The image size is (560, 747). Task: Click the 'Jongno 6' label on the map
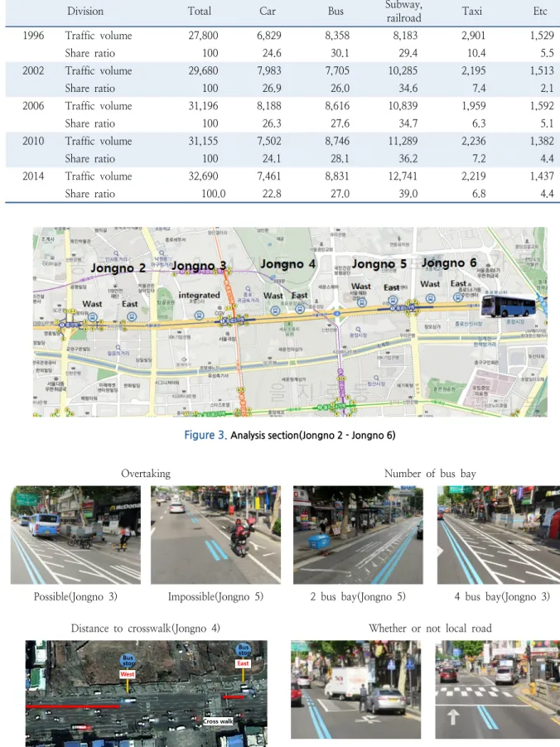pyautogui.click(x=449, y=263)
